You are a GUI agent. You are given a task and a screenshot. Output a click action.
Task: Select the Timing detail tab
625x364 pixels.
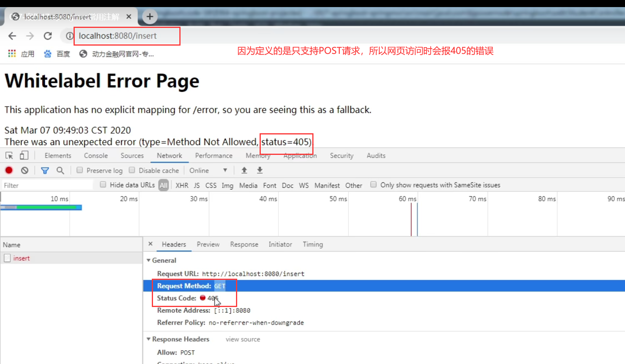[313, 245]
